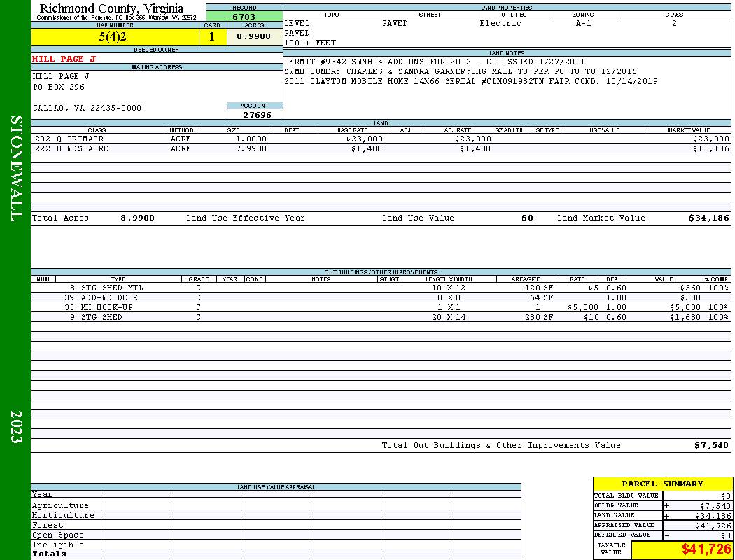Screen dimensions: 735x560
Task: Select the 222 H WDSTACRE land row
Action: [x=381, y=148]
